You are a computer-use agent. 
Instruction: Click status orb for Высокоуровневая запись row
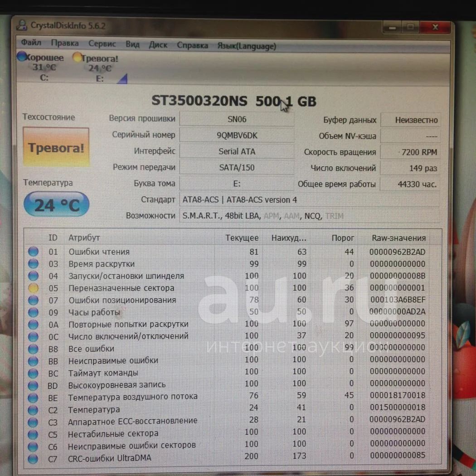point(33,385)
